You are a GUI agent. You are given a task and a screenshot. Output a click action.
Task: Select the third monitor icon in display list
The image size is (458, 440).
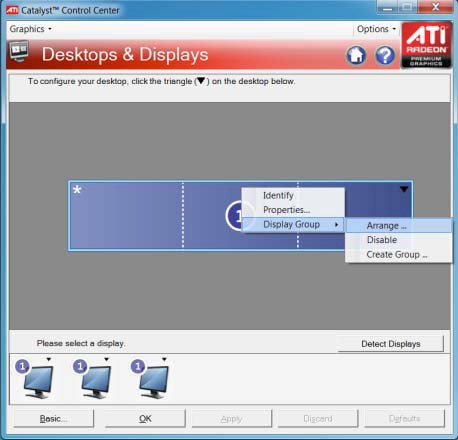[154, 381]
